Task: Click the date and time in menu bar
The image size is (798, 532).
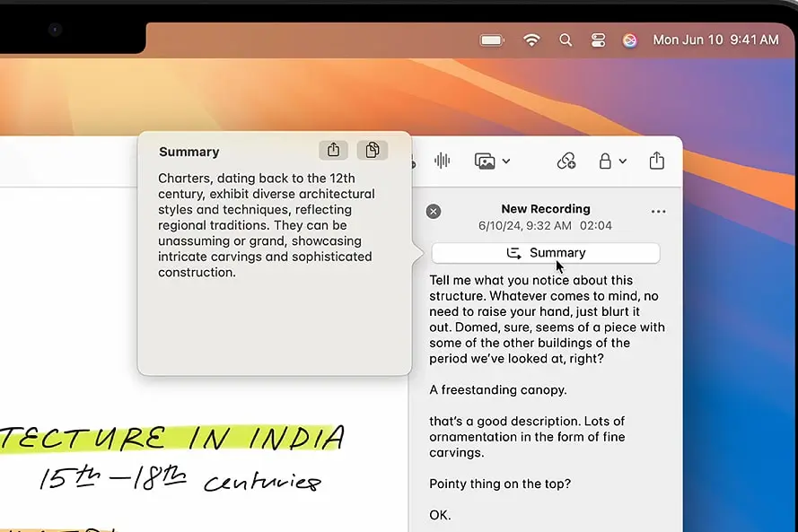Action: [716, 39]
